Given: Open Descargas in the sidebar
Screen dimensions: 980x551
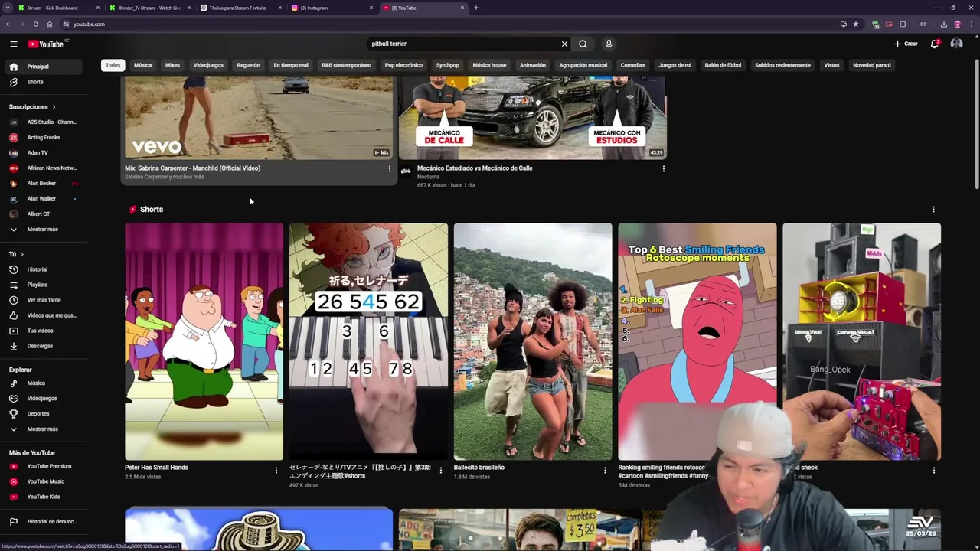Looking at the screenshot, I should (43, 346).
